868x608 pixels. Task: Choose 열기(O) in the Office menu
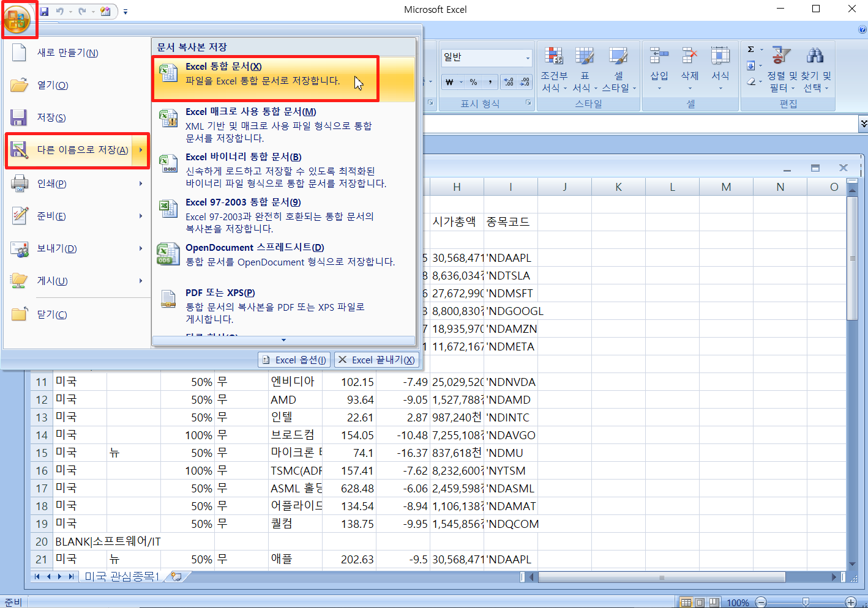pos(77,85)
